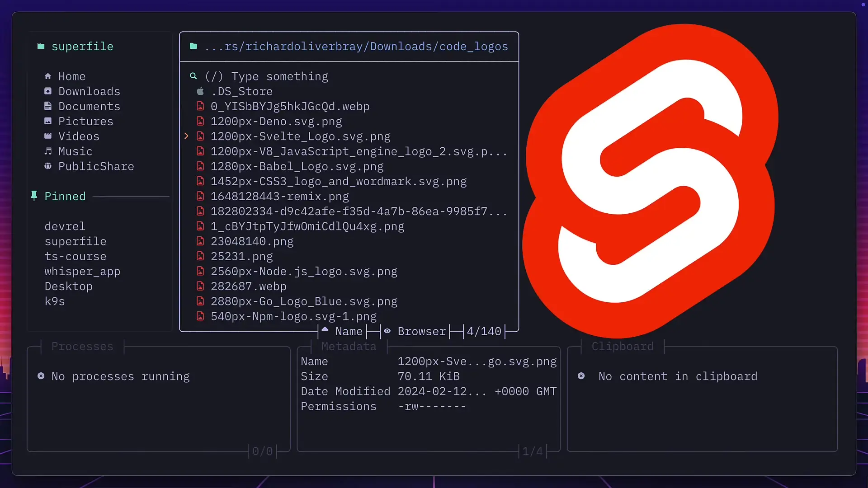Go to the Music directory
Image resolution: width=868 pixels, height=488 pixels.
coord(75,151)
